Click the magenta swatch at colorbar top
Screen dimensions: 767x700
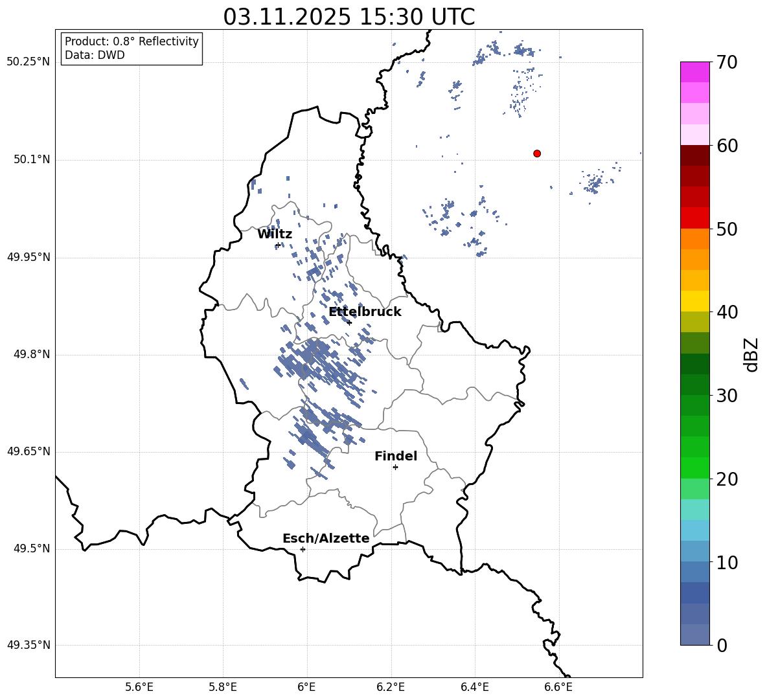click(694, 72)
